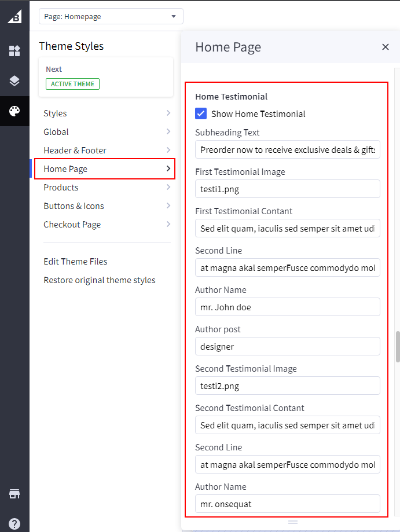Image resolution: width=400 pixels, height=532 pixels.
Task: Expand the Styles section
Action: (x=107, y=113)
